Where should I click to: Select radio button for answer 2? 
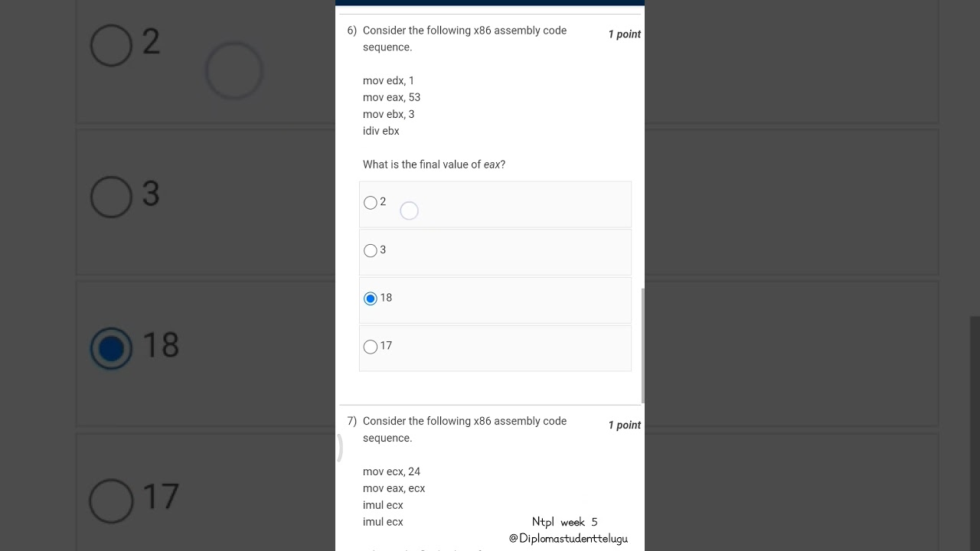pos(371,203)
